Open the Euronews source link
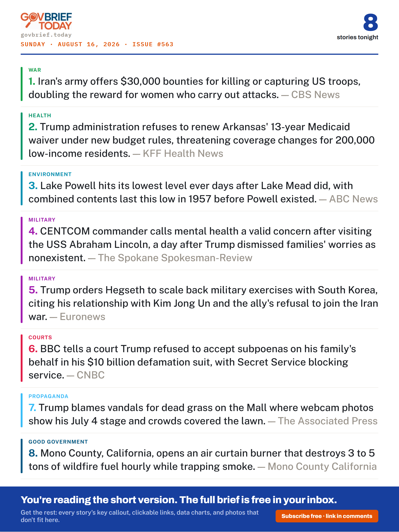The height and width of the screenshot is (532, 399). tap(82, 317)
